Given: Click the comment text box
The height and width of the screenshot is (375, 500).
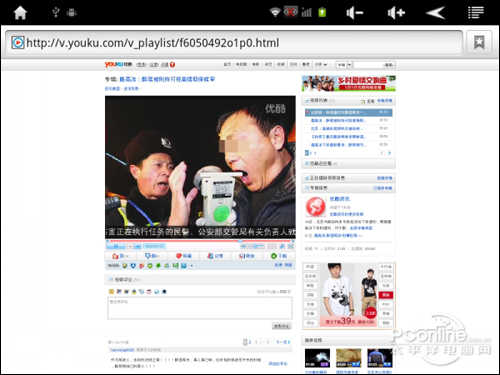Looking at the screenshot, I should (200, 308).
